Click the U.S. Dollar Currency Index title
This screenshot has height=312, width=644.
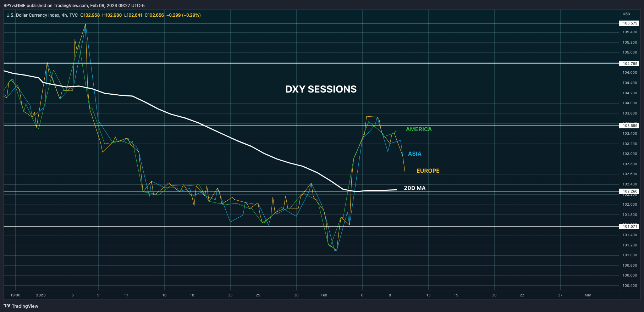33,15
